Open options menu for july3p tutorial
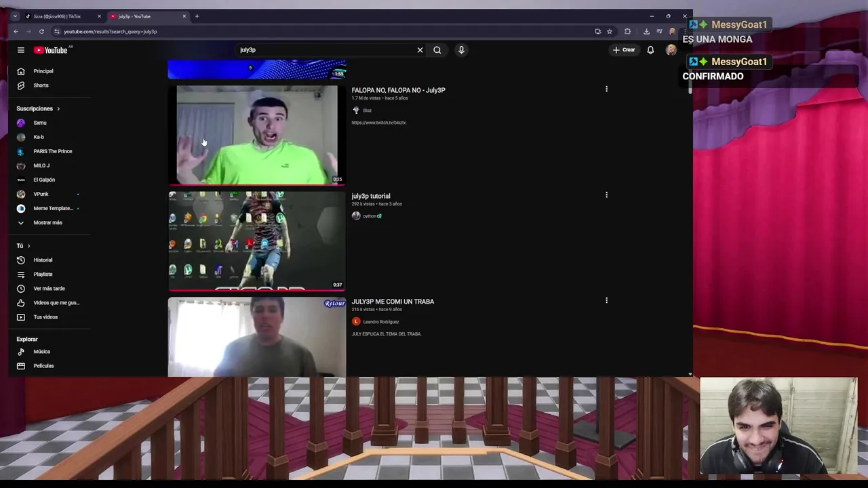 click(x=606, y=195)
